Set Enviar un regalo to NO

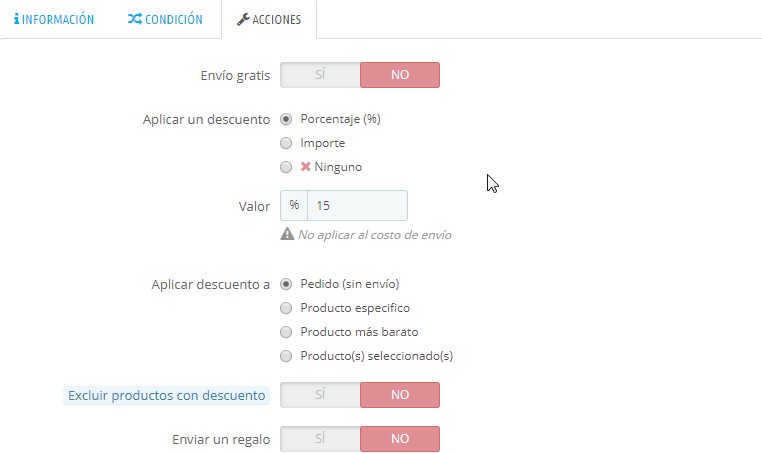400,438
